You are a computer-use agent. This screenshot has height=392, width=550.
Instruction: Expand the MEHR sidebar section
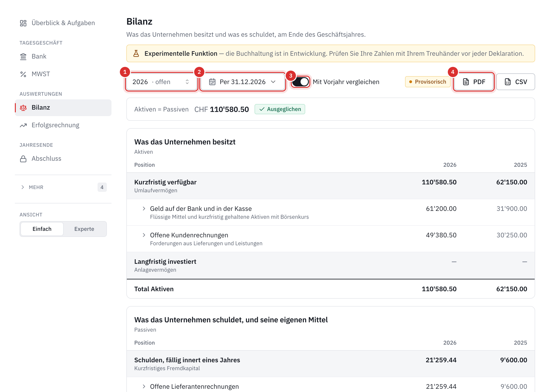[x=63, y=187]
